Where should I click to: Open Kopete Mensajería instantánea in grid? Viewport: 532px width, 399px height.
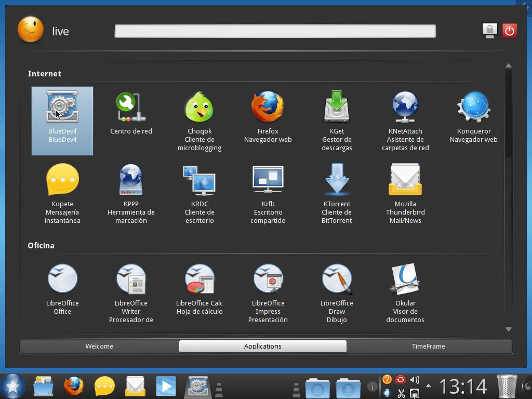point(62,193)
